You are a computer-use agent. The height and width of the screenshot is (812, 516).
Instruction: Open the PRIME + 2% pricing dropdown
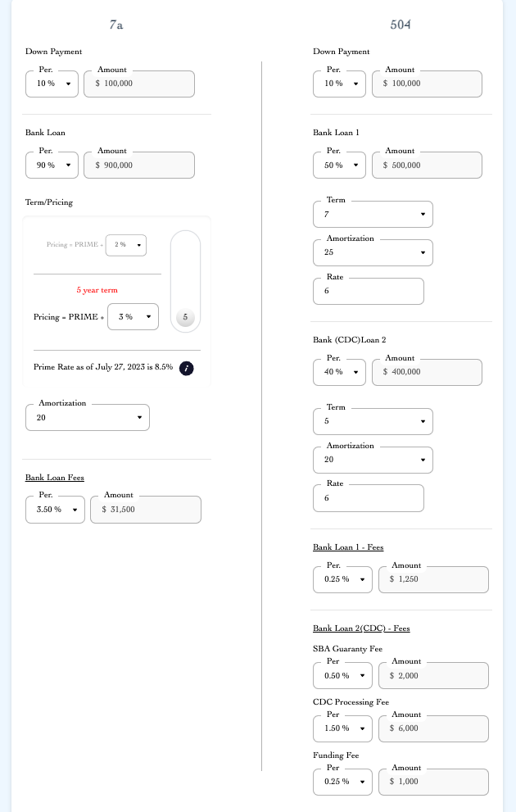(125, 245)
